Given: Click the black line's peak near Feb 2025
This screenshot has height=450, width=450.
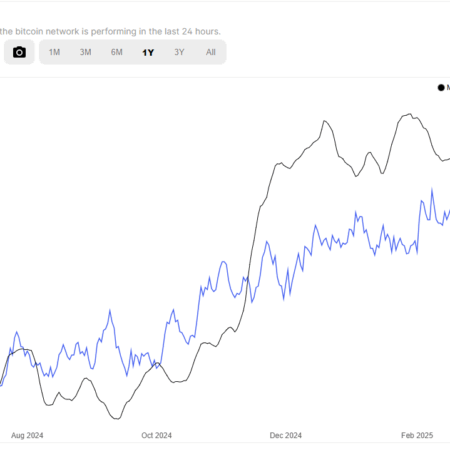Looking at the screenshot, I should pyautogui.click(x=410, y=114).
